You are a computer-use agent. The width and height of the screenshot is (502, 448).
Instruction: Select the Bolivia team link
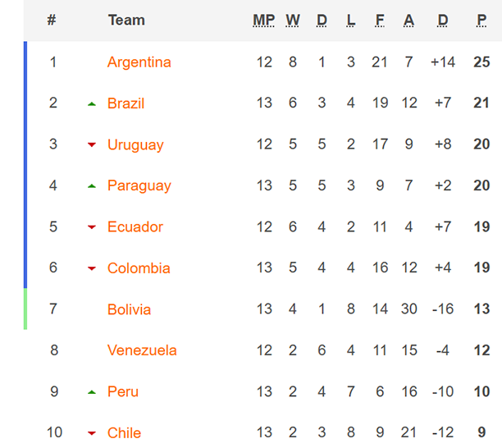(x=129, y=309)
